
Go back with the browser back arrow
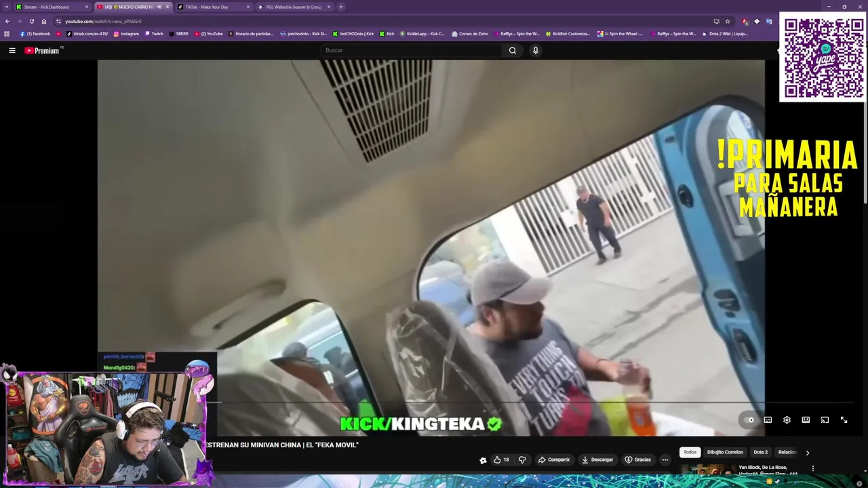(7, 21)
